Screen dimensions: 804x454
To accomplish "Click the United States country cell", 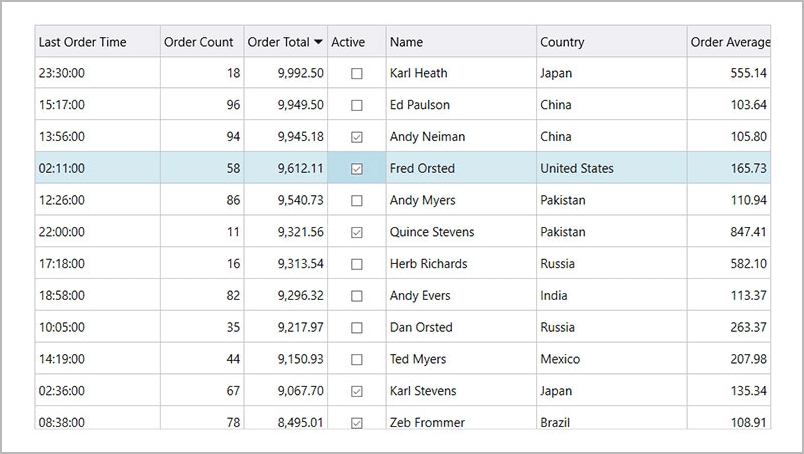I will (577, 168).
